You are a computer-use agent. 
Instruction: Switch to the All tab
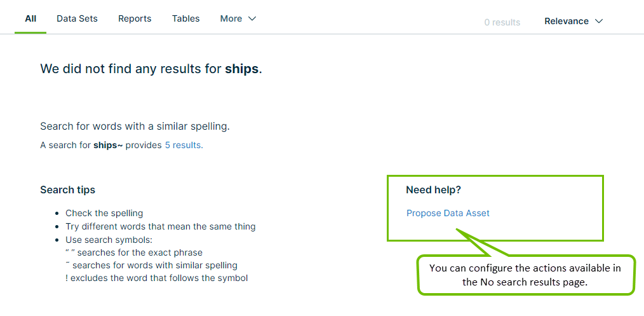[x=30, y=18]
